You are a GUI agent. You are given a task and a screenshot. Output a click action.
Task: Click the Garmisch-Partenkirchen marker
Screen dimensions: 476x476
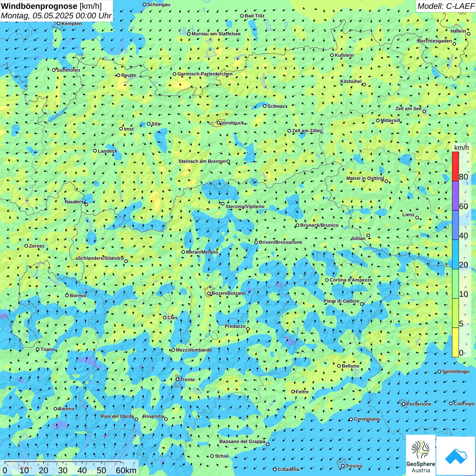pyautogui.click(x=175, y=74)
